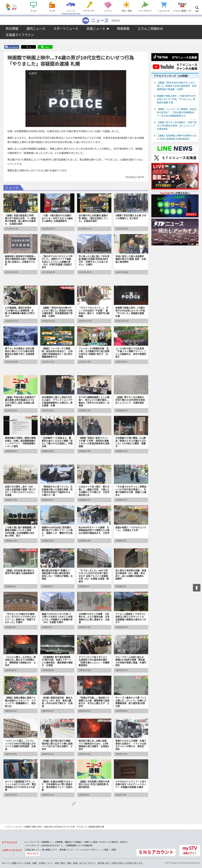Share the article on Facebook

point(12,47)
